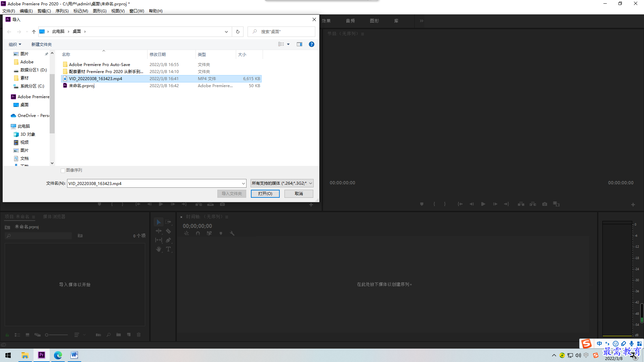The width and height of the screenshot is (644, 362).
Task: Click Mark In in program monitor
Action: 434,204
